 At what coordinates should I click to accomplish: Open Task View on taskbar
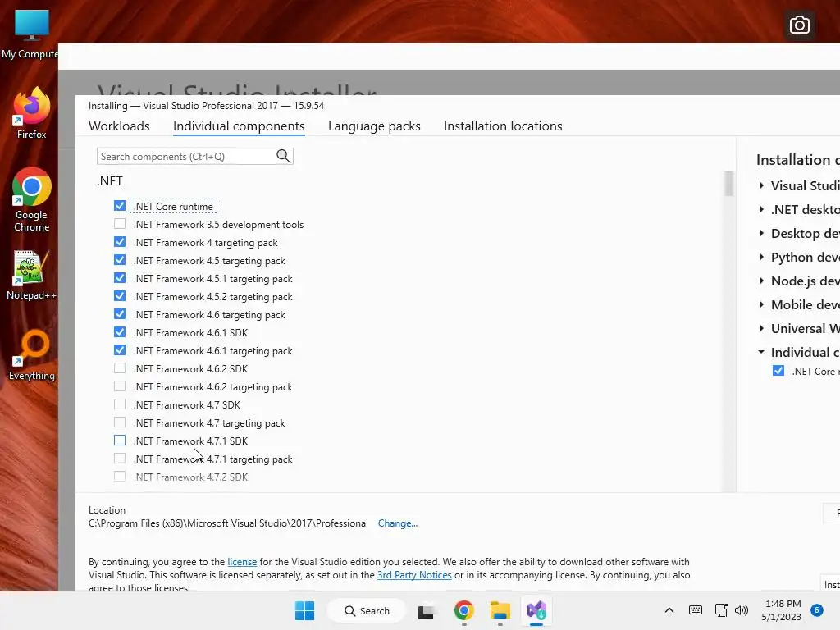coord(426,610)
